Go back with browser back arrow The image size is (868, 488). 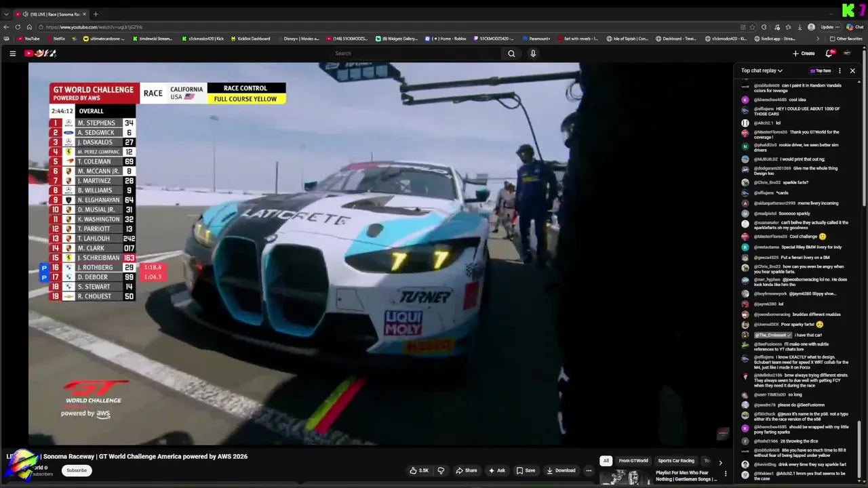[x=6, y=27]
